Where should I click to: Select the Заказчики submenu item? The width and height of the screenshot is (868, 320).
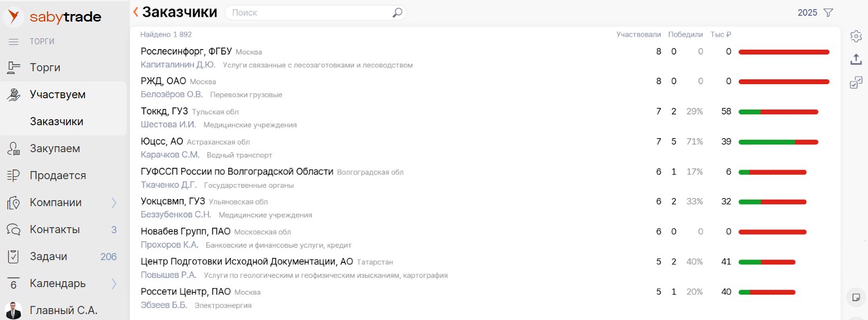coord(57,121)
